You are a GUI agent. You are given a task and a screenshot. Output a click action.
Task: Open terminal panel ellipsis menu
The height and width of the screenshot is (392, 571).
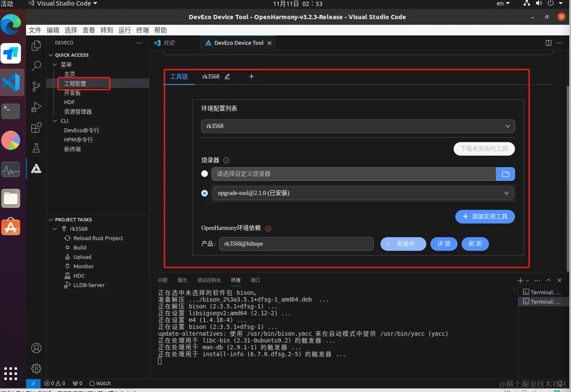coord(537,280)
